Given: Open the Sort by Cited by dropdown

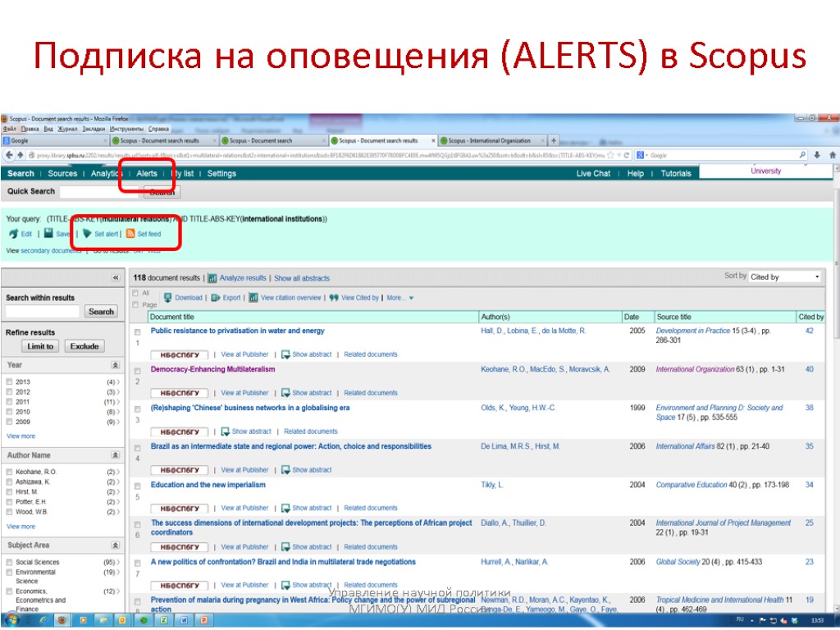Looking at the screenshot, I should (x=785, y=277).
